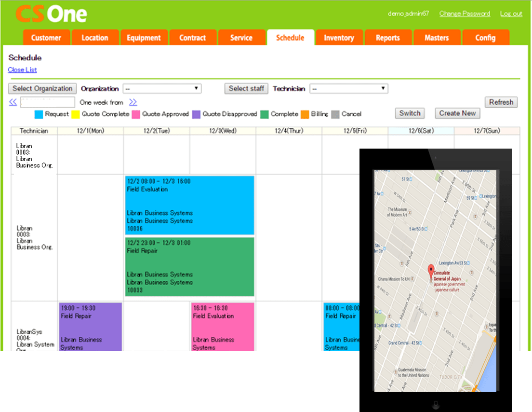Go to next week with double-right arrows
532x412 pixels.
133,102
